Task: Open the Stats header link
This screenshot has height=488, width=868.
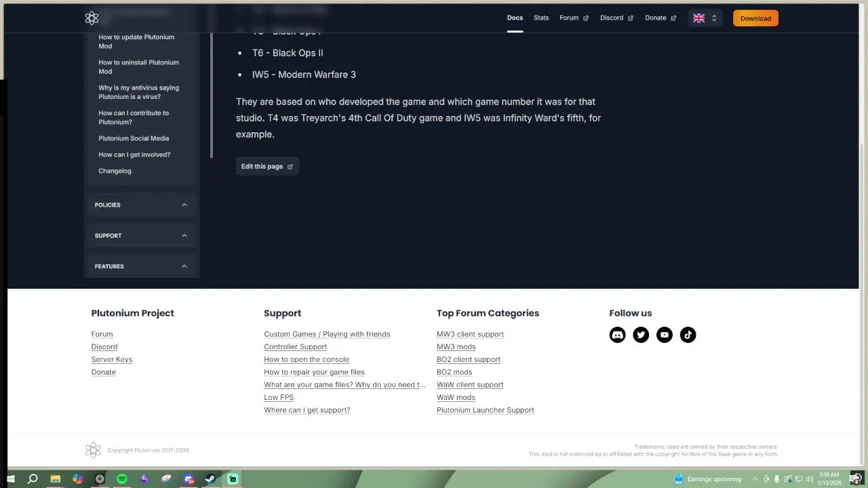Action: pos(541,18)
